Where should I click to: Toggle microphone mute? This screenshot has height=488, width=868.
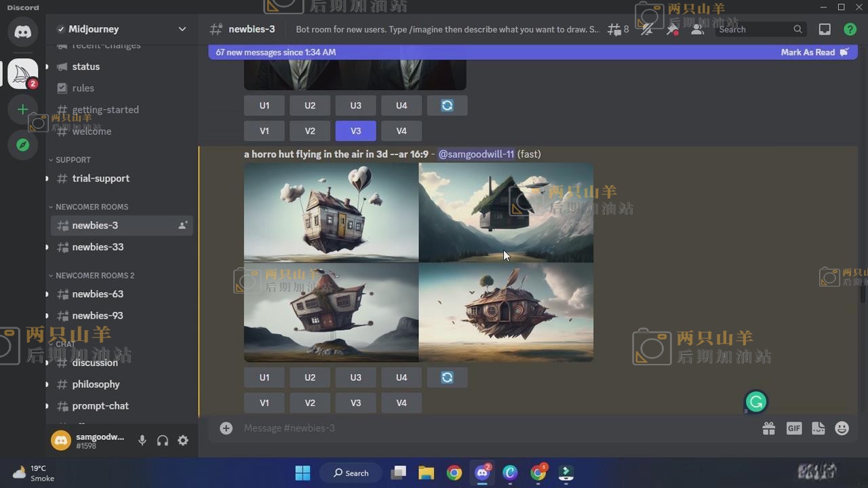[142, 441]
